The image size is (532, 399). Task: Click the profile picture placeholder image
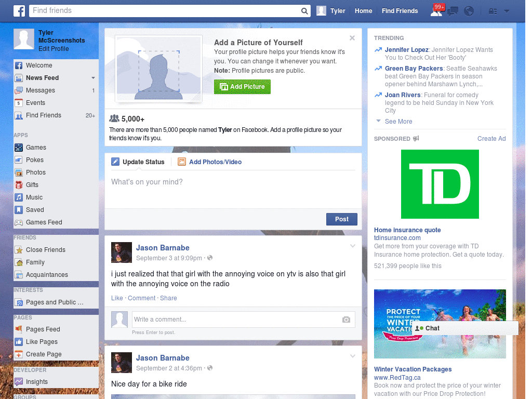[x=159, y=69]
